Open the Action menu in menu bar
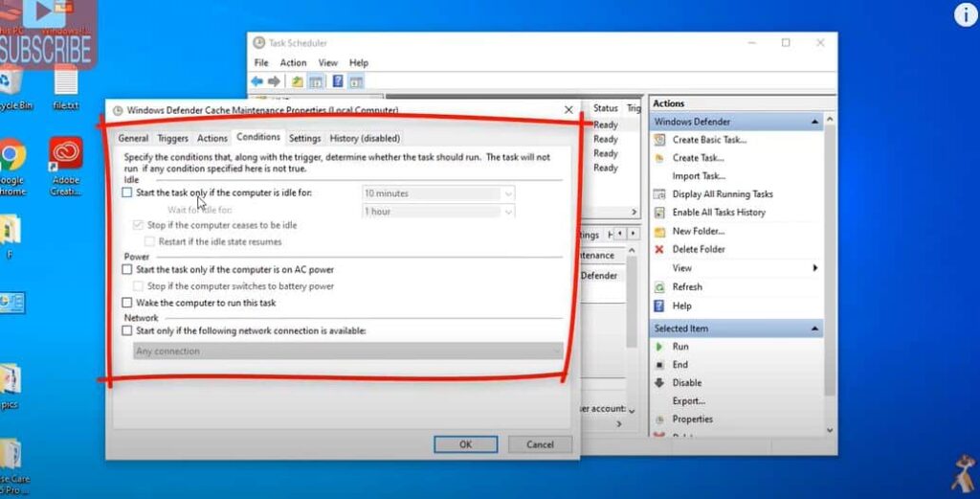This screenshot has width=980, height=499. (x=293, y=63)
